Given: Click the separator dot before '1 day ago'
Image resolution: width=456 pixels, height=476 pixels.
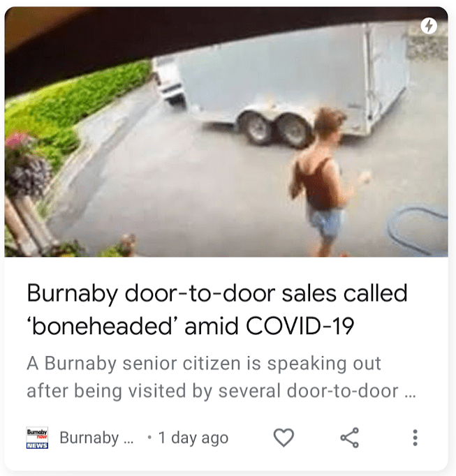Looking at the screenshot, I should click(x=149, y=438).
